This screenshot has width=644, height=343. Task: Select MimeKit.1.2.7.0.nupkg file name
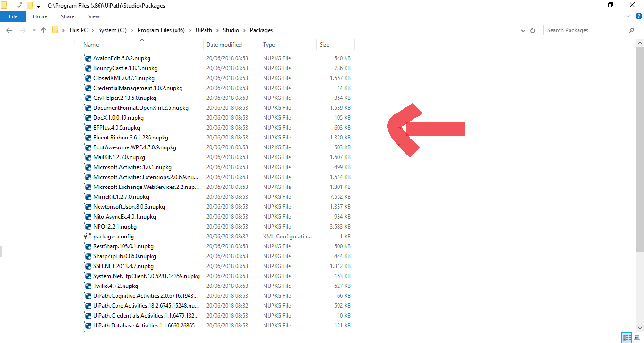click(x=121, y=197)
